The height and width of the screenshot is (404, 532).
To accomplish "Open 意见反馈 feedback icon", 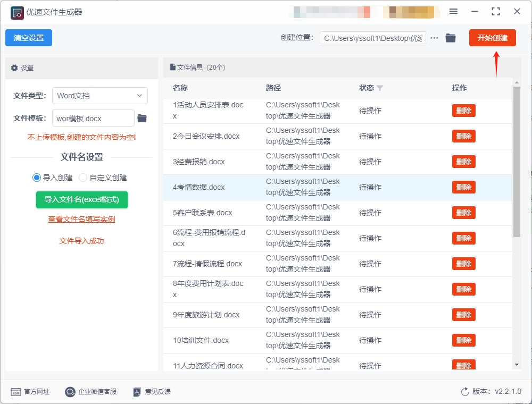I will [137, 392].
